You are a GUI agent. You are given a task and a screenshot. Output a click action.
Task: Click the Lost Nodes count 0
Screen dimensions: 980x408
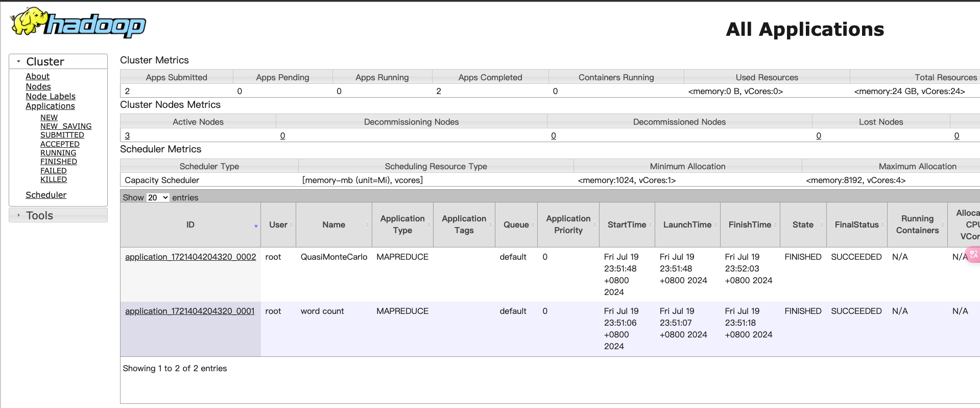[x=819, y=135]
